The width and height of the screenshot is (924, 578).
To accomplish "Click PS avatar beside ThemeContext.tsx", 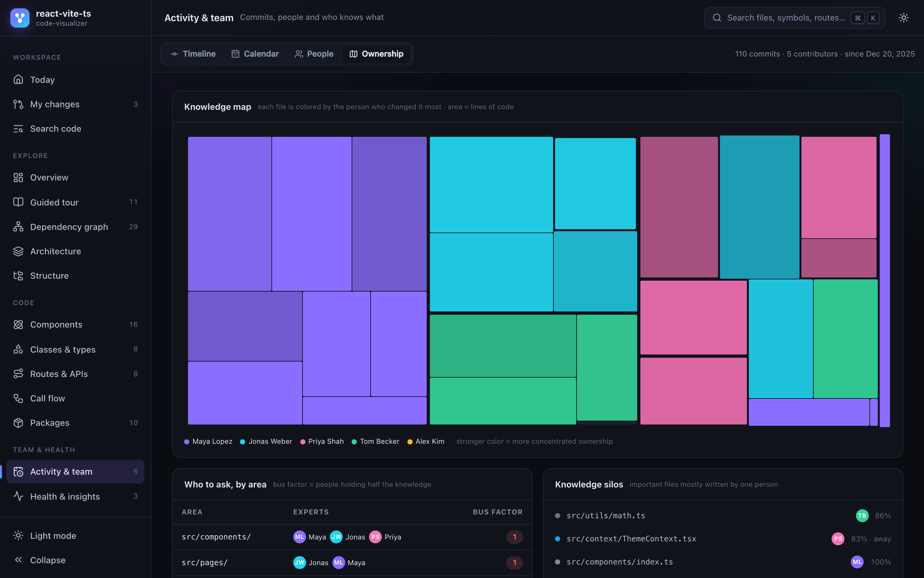I will click(x=838, y=539).
